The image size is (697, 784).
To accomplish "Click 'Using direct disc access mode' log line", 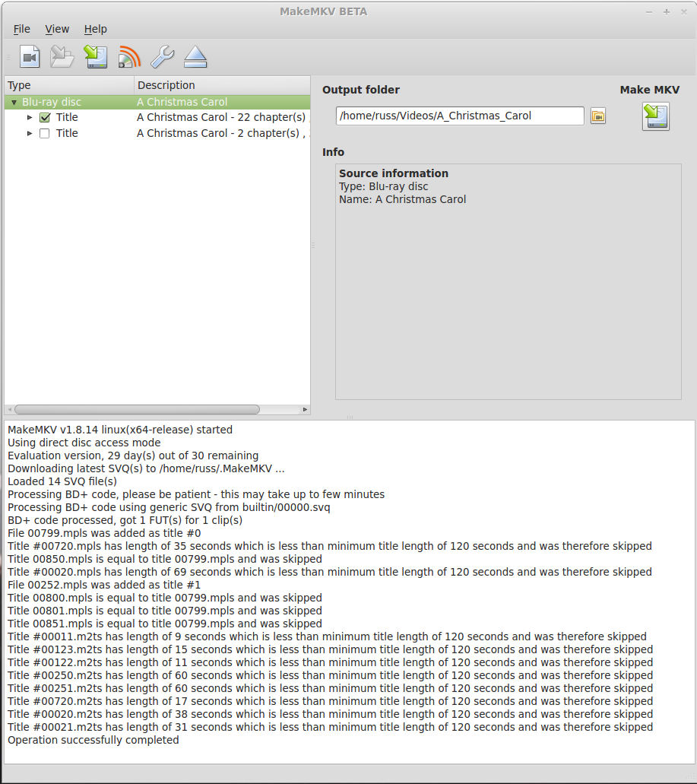I will (84, 443).
